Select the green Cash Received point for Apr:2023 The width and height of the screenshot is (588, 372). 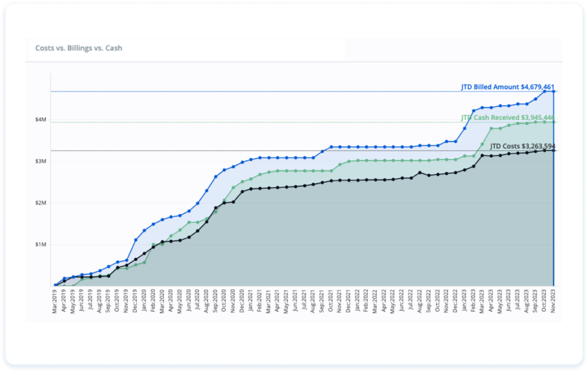pyautogui.click(x=492, y=129)
